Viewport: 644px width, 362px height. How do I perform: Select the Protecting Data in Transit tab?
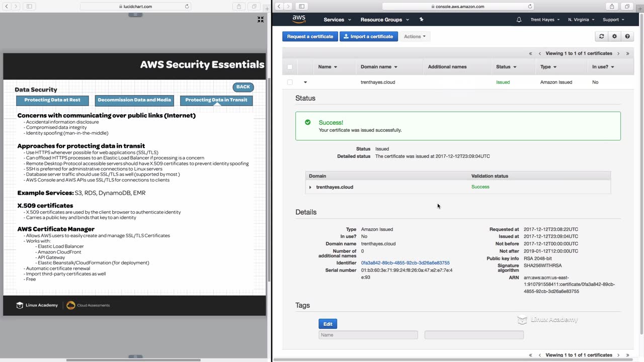click(x=216, y=100)
